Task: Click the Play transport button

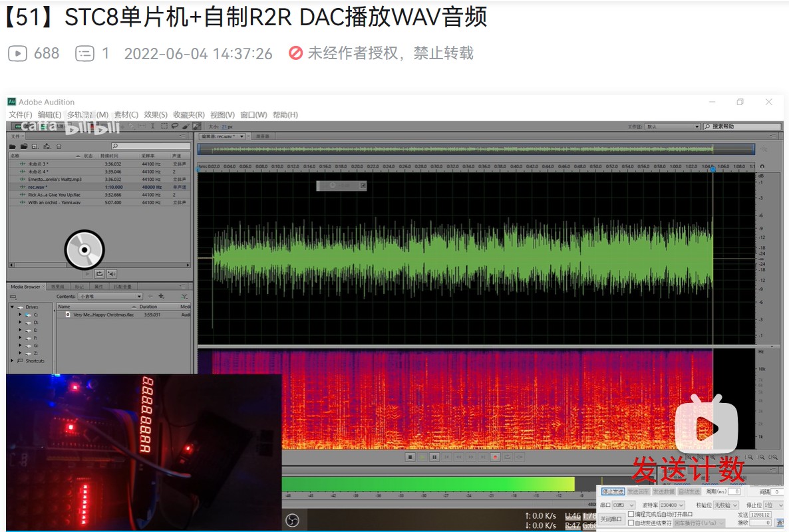Action: [x=422, y=457]
